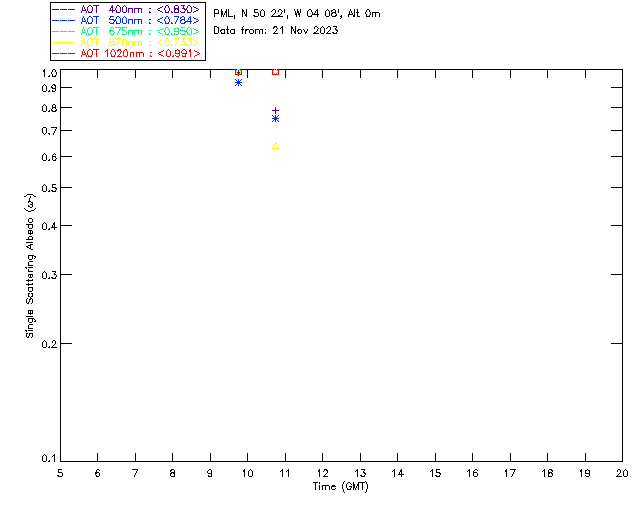Click the purple plus marker near 0.78 albedo
This screenshot has width=640, height=512.
[x=276, y=110]
